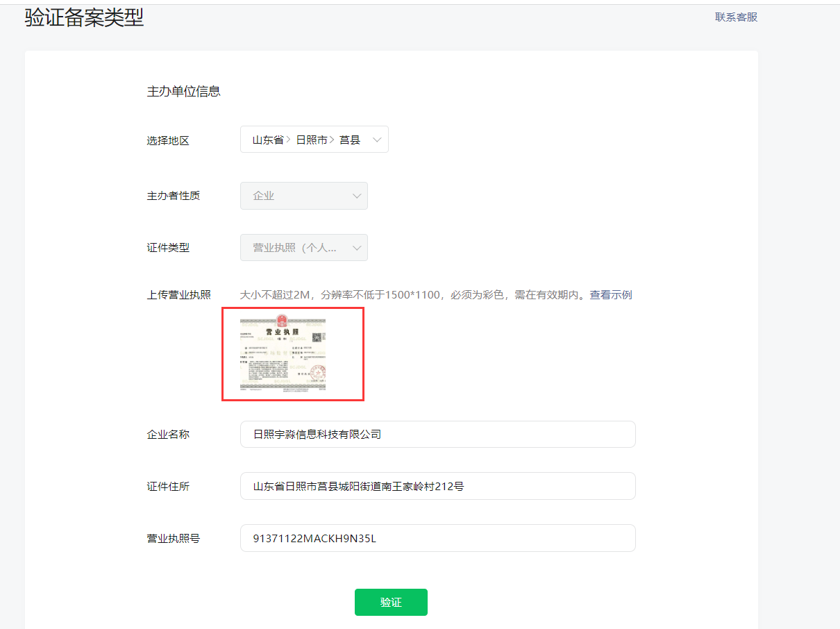Click the 验证备案类型 page title

click(84, 17)
